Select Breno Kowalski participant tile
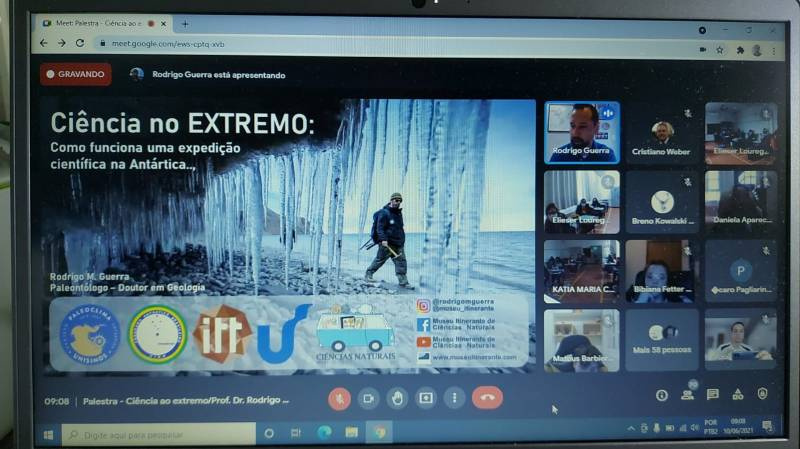 click(662, 203)
